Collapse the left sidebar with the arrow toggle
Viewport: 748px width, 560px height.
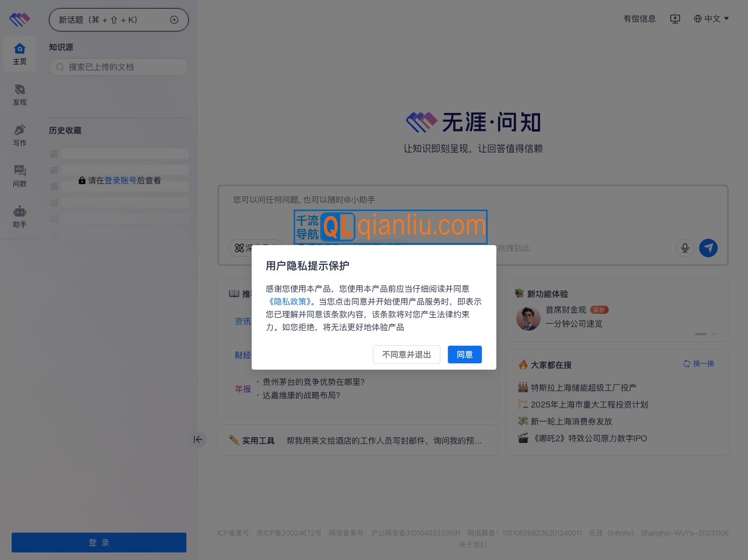pyautogui.click(x=199, y=440)
